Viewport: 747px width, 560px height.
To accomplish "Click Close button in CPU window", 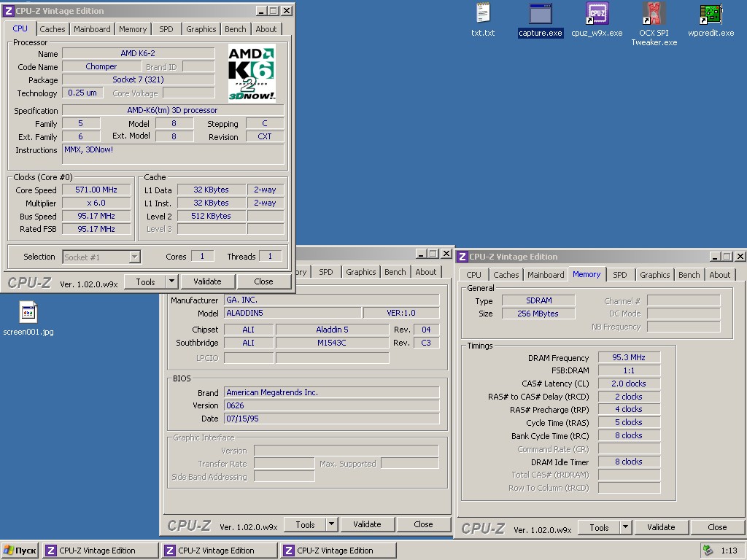I will point(263,281).
